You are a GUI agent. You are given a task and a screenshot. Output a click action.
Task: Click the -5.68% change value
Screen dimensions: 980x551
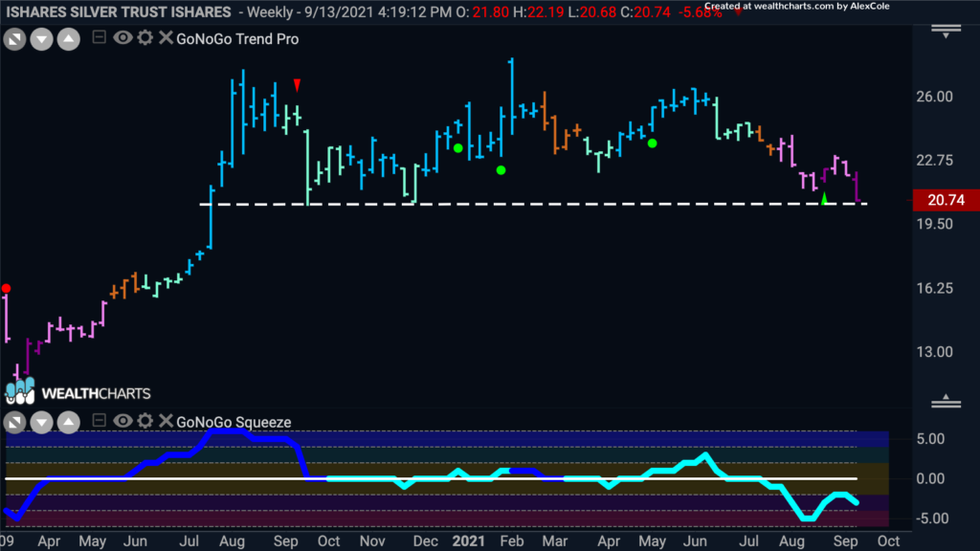tap(700, 11)
